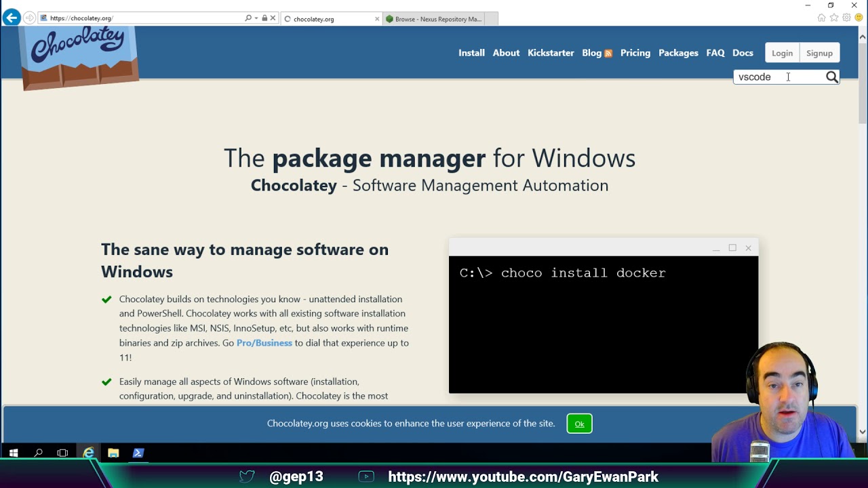Image resolution: width=868 pixels, height=488 pixels.
Task: Click the scrollbar down arrow
Action: click(863, 431)
